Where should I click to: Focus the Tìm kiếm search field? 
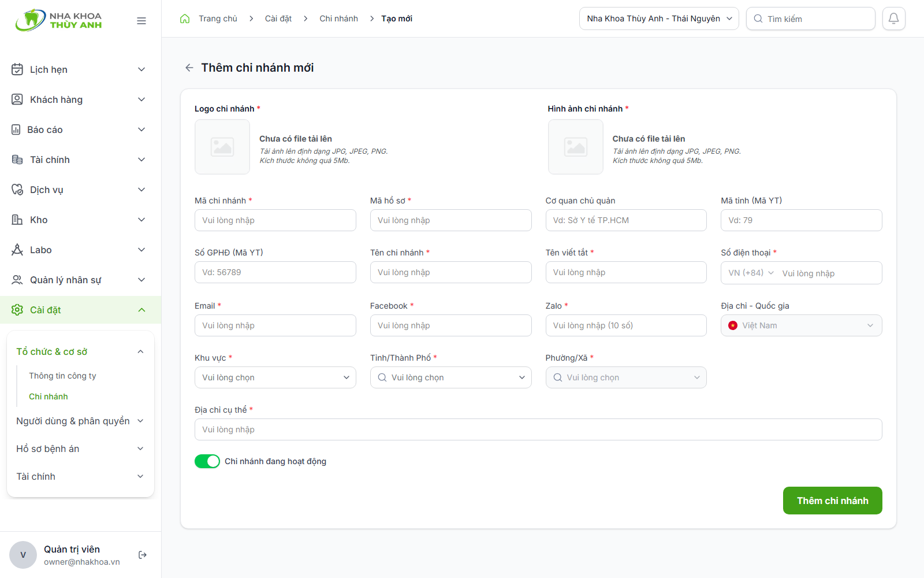[x=811, y=18]
